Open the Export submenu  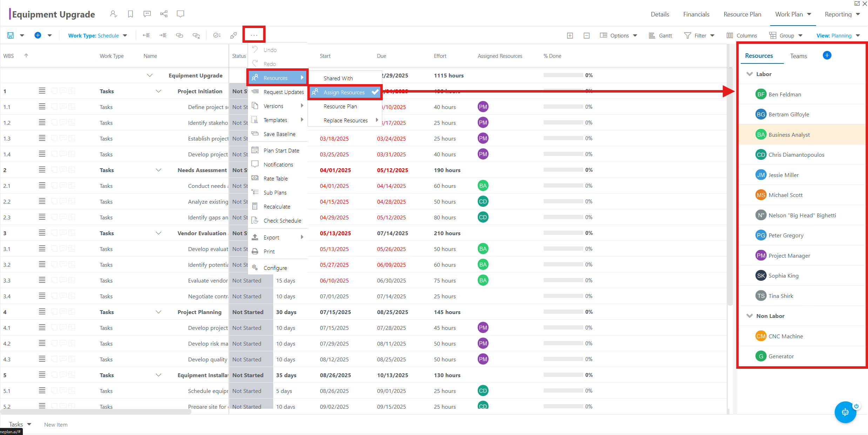pos(278,237)
